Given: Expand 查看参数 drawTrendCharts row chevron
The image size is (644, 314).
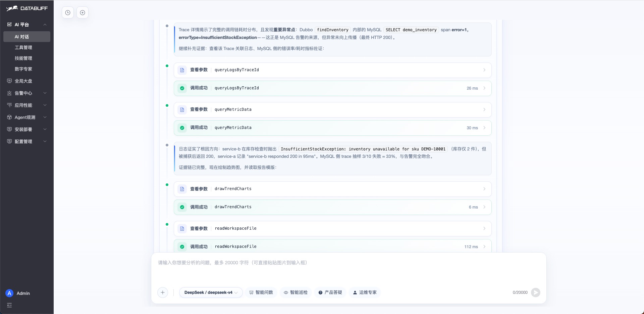Looking at the screenshot, I should pyautogui.click(x=484, y=189).
